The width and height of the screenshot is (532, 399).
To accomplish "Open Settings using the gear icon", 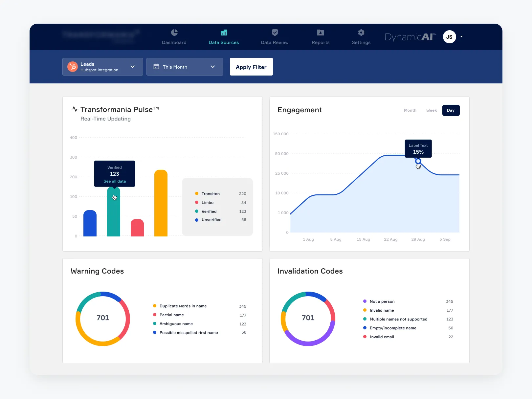I will pyautogui.click(x=361, y=33).
